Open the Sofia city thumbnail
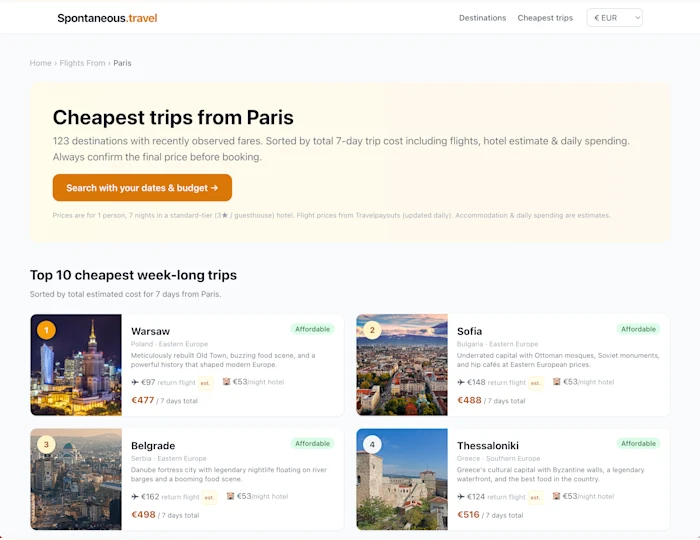 pos(402,365)
